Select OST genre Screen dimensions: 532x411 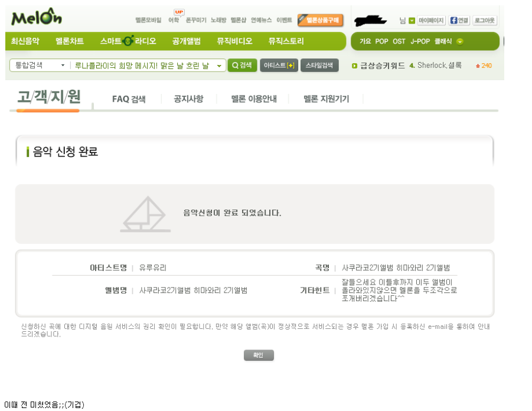pyautogui.click(x=399, y=41)
